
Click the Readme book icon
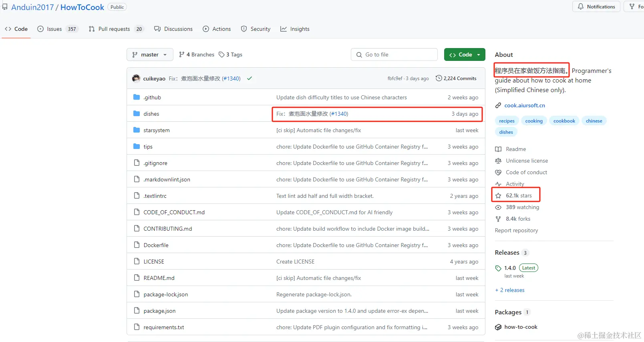click(498, 149)
